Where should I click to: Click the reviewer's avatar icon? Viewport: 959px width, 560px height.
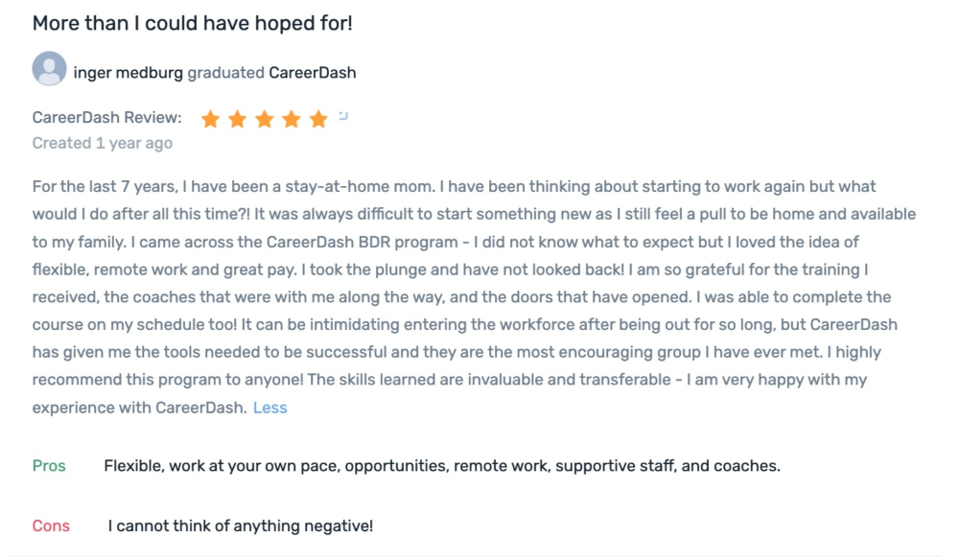point(49,70)
